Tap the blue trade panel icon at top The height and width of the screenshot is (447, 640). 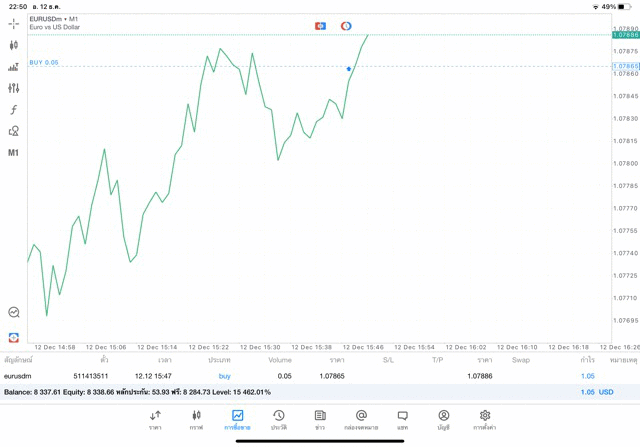320,26
